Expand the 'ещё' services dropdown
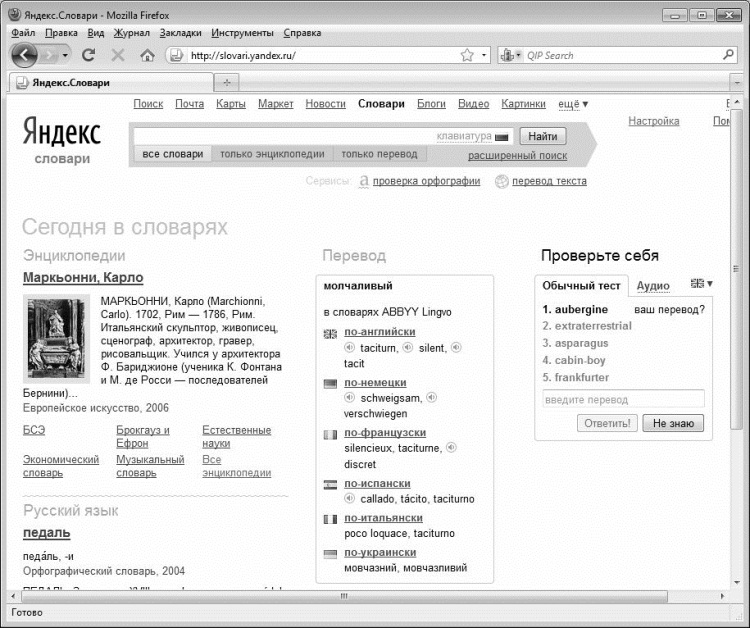Viewport: 750px width, 628px height. 573,104
